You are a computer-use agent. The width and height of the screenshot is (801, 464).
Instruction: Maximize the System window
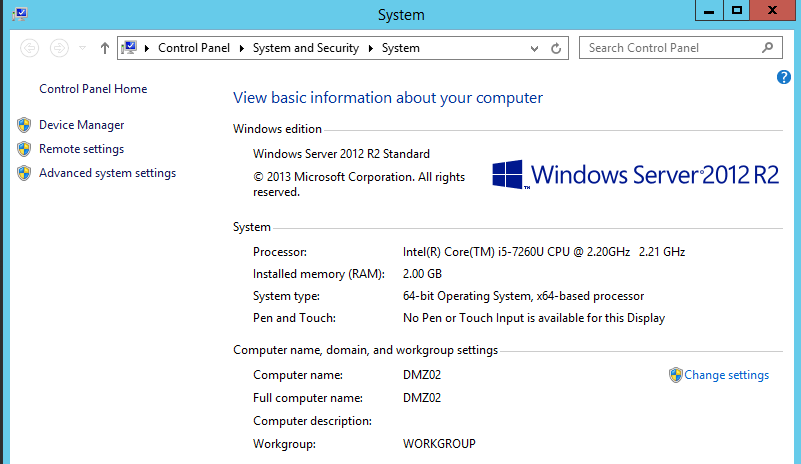tap(737, 10)
